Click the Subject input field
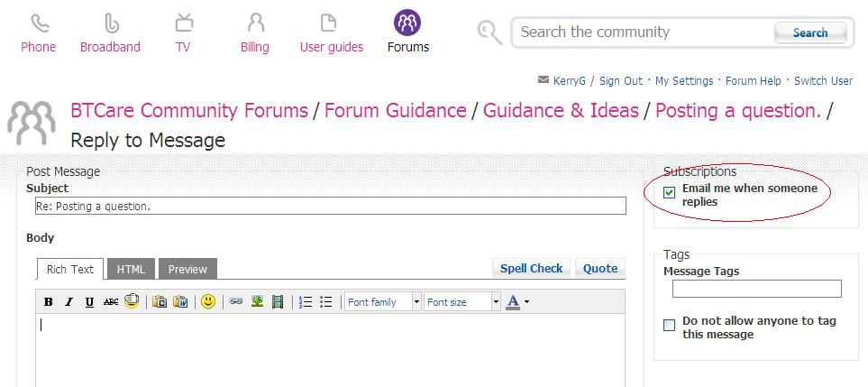This screenshot has height=387, width=868. [331, 206]
